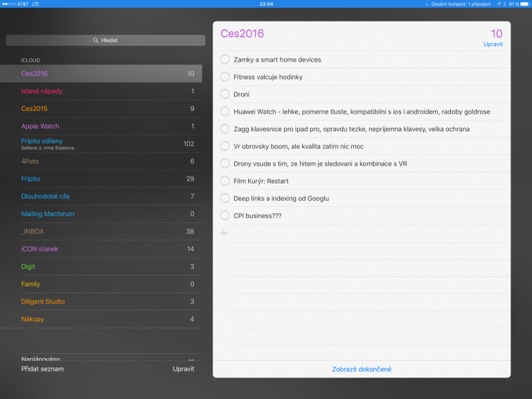The image size is (532, 399).
Task: Click the Hledat search field
Action: (x=105, y=40)
